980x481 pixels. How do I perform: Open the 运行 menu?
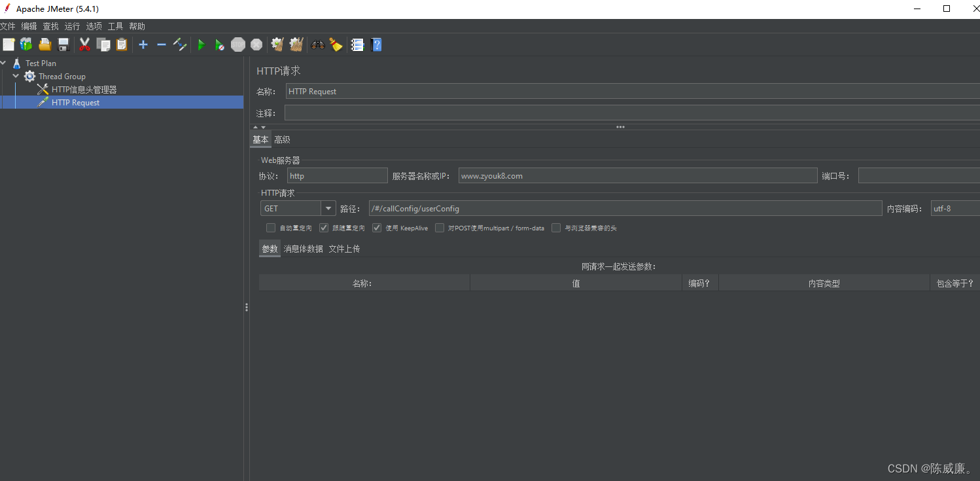[73, 26]
